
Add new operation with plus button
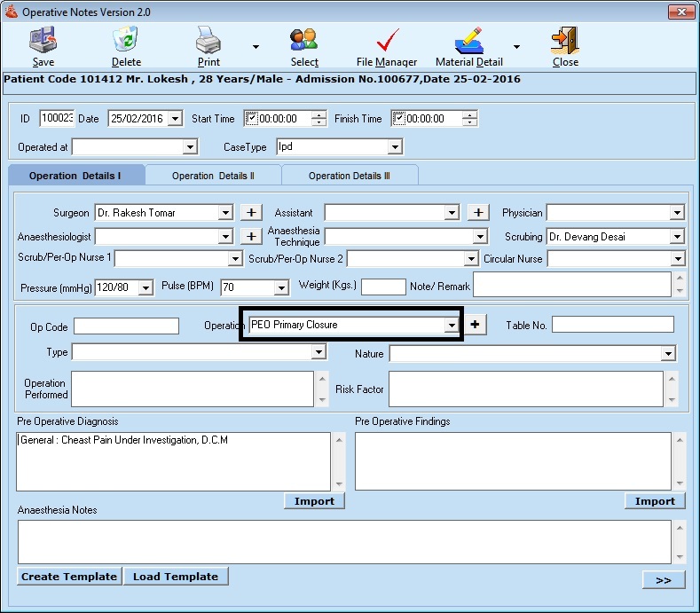coord(476,325)
